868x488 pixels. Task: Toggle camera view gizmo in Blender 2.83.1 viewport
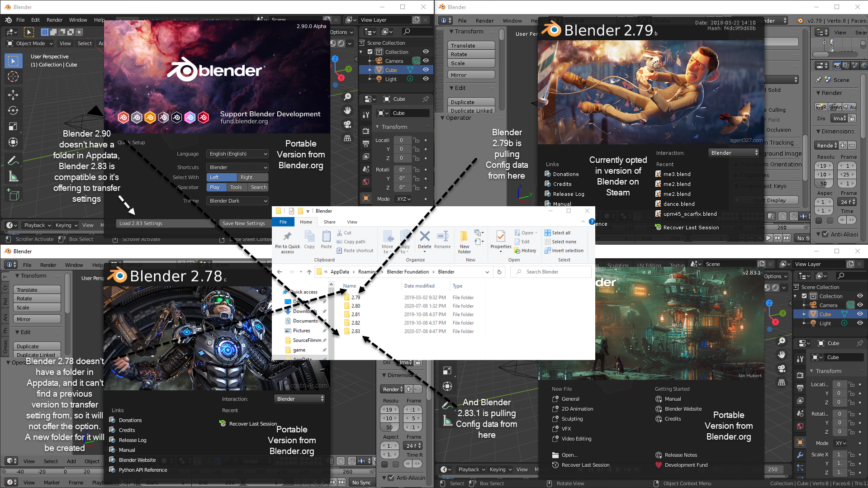782,369
